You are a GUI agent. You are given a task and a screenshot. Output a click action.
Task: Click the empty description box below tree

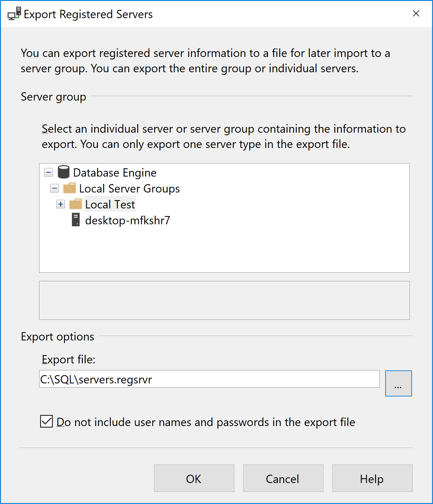(x=224, y=300)
